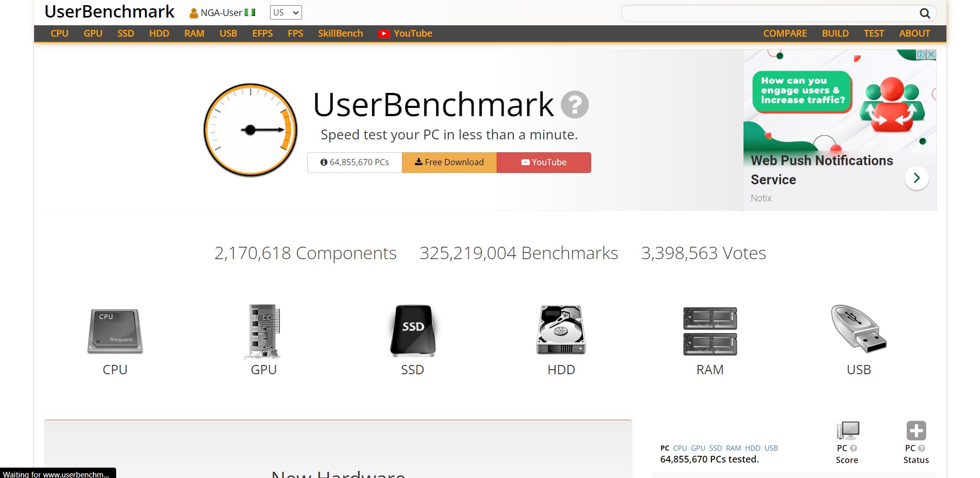
Task: Open the GPU menu in navbar
Action: coord(93,34)
